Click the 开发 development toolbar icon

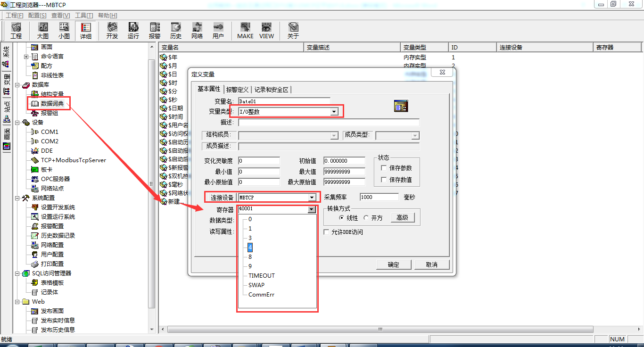pyautogui.click(x=112, y=30)
